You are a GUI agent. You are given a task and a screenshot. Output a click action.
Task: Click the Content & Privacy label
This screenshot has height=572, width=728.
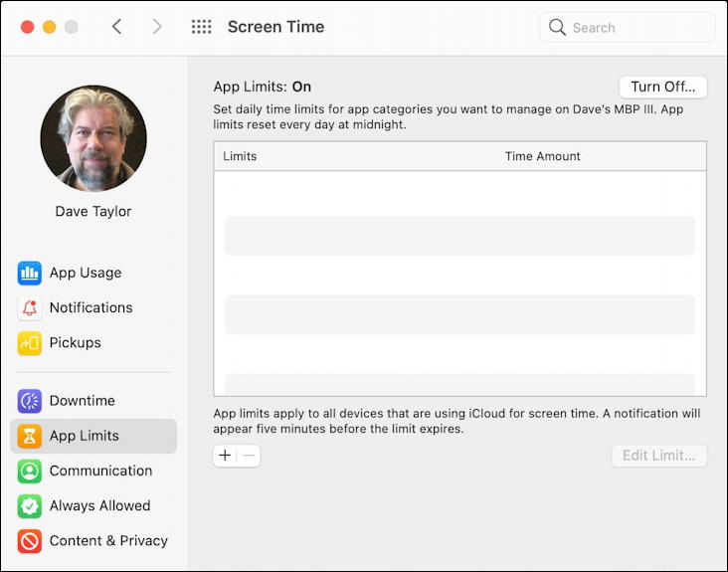click(x=108, y=541)
